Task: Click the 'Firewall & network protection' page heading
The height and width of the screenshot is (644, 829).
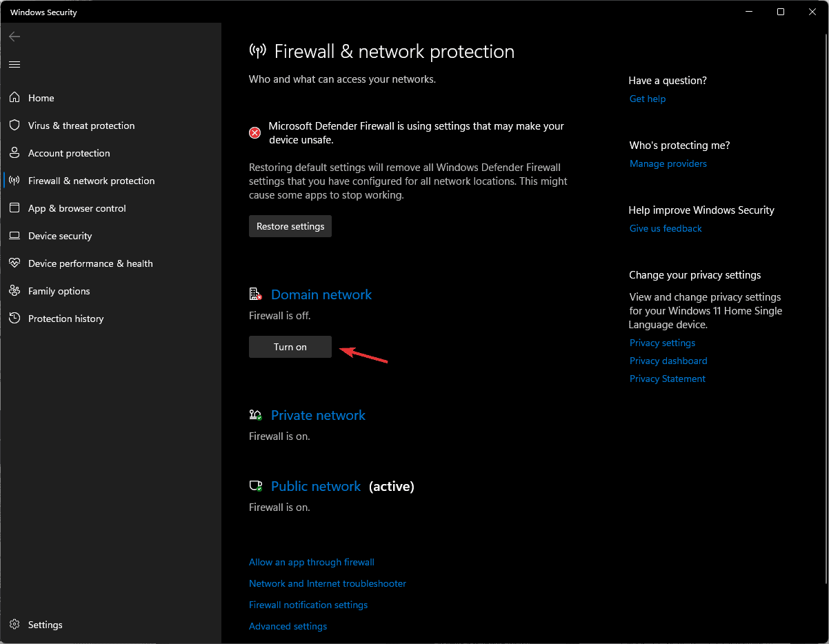Action: point(394,52)
